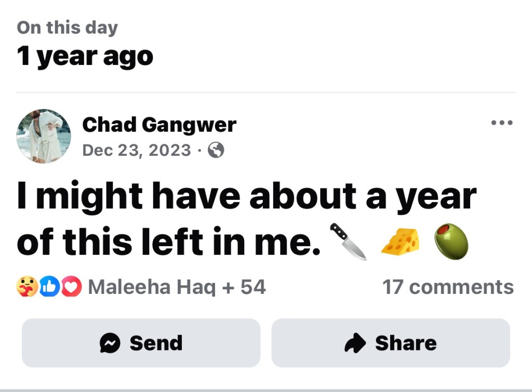Click the blue like reaction icon
The height and width of the screenshot is (392, 532).
point(49,287)
